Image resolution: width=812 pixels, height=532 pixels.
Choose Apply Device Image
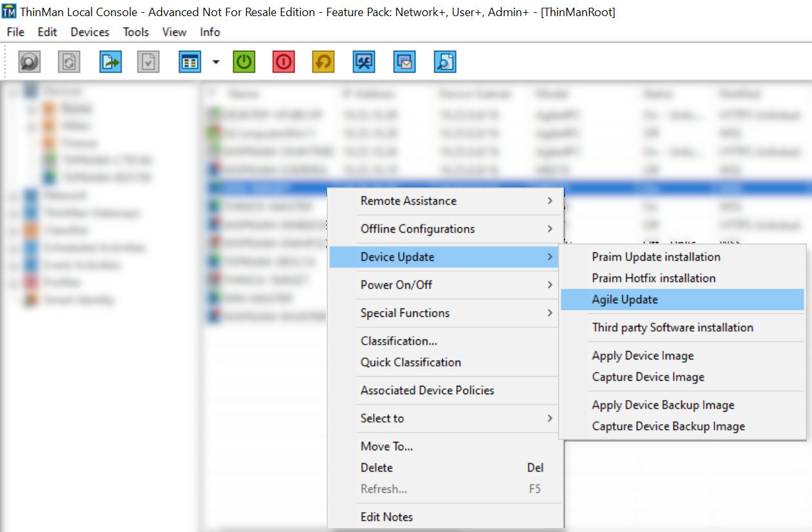pyautogui.click(x=683, y=356)
